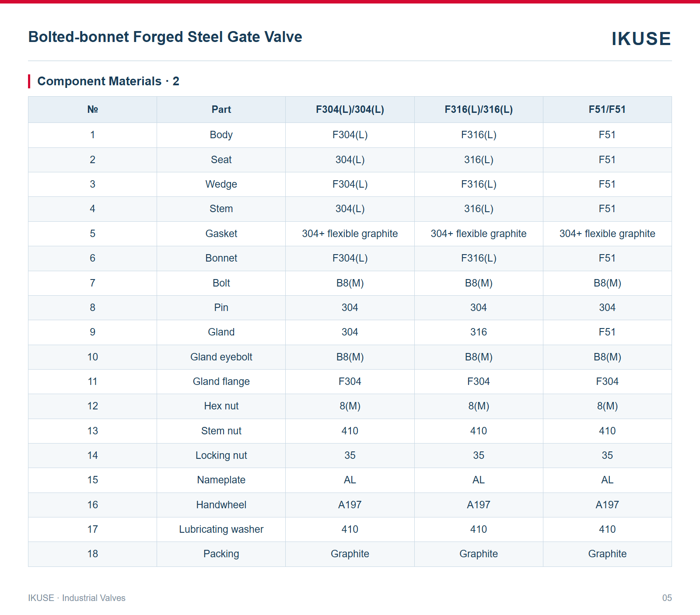The width and height of the screenshot is (700, 615).
Task: Click the № column header
Action: (93, 109)
